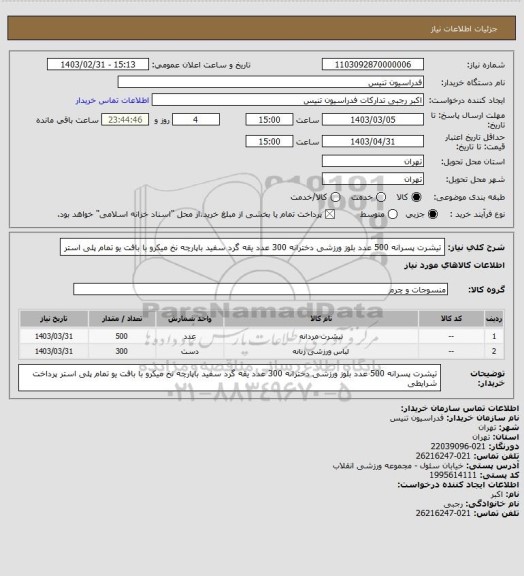The height and width of the screenshot is (576, 524).
Task: Click row 2 need date 1403/03/31
Action: point(54,352)
